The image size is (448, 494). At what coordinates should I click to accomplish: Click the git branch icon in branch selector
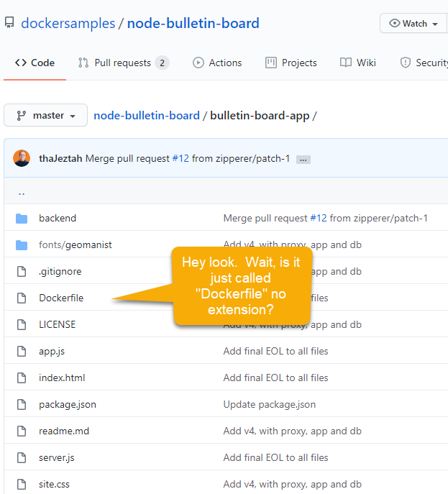(21, 116)
